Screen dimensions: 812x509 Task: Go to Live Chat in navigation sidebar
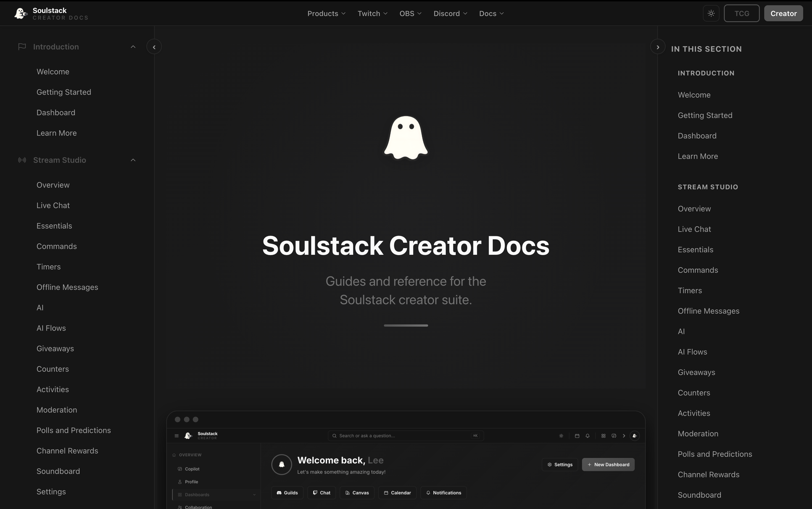(x=53, y=205)
